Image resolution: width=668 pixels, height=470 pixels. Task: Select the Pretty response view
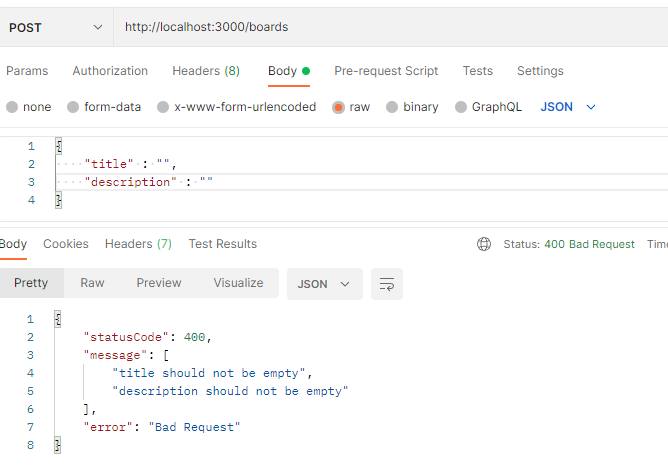31,283
